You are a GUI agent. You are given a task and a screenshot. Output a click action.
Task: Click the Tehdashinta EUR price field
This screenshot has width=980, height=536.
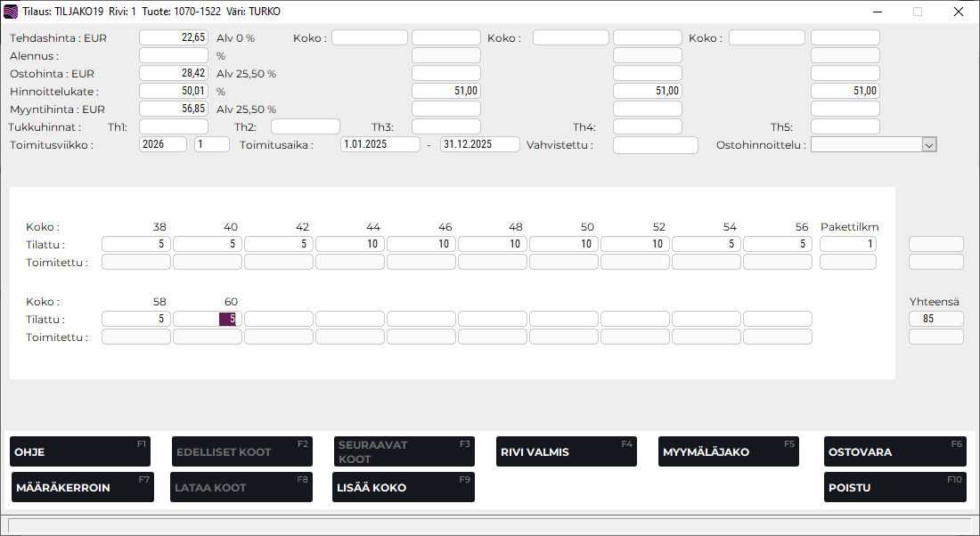click(174, 37)
